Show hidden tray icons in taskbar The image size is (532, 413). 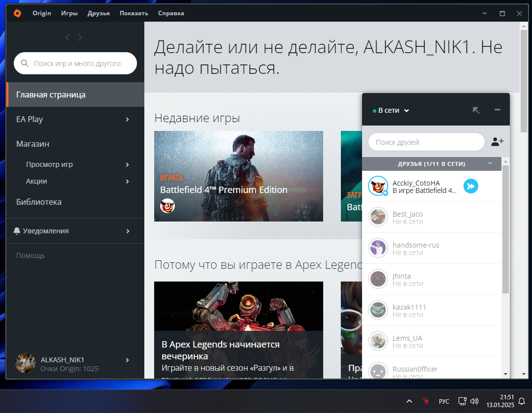409,401
